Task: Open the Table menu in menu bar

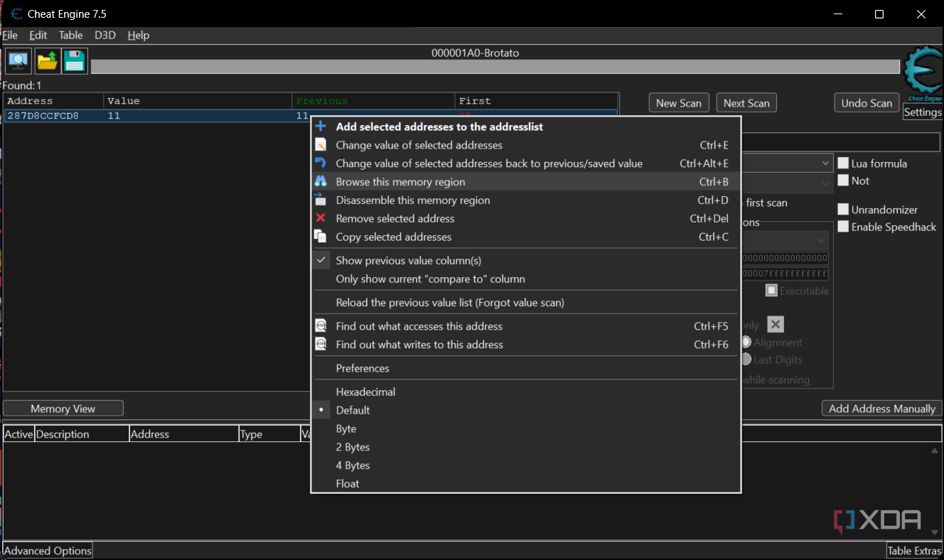Action: (x=70, y=35)
